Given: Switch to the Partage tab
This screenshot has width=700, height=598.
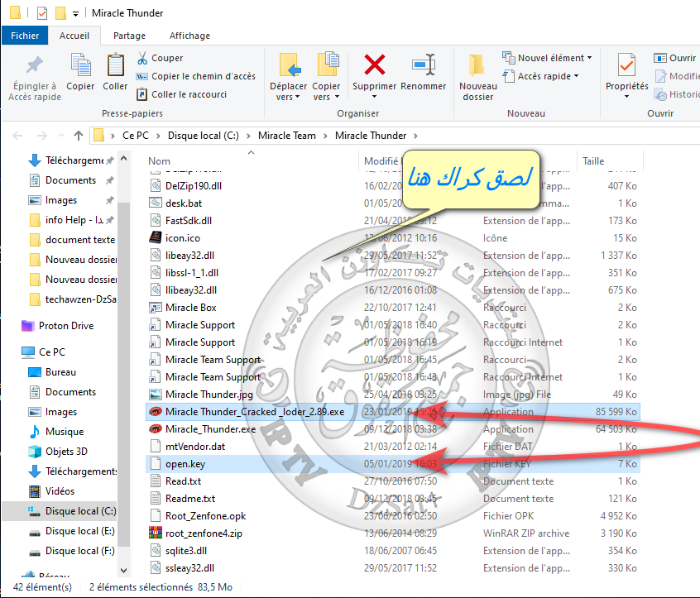Looking at the screenshot, I should [x=129, y=36].
